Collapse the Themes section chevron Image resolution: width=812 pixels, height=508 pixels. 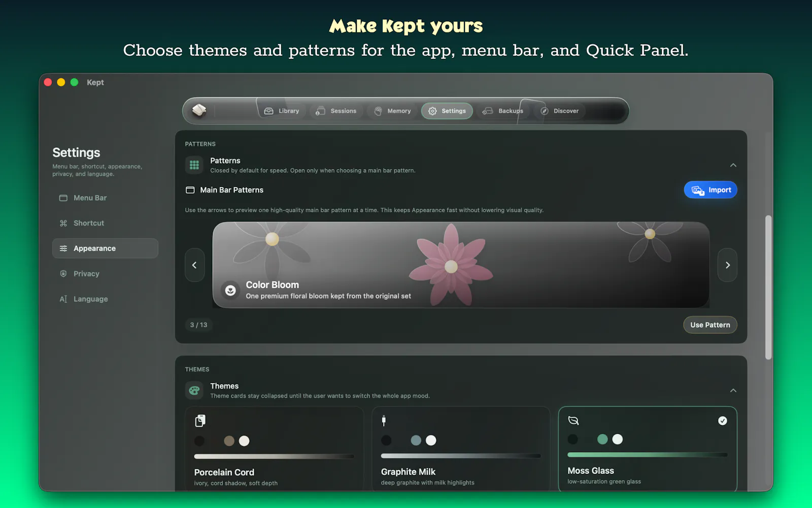point(733,391)
